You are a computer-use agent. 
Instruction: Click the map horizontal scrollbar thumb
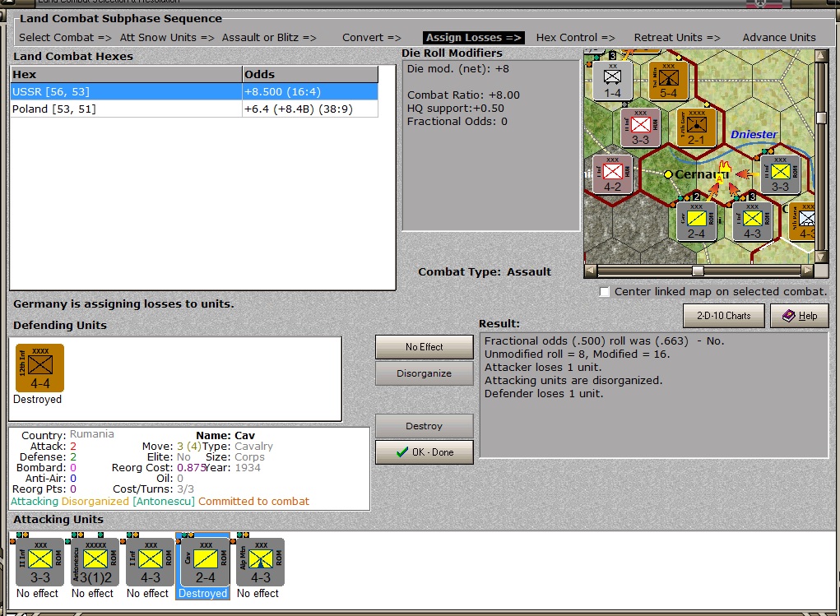[698, 271]
